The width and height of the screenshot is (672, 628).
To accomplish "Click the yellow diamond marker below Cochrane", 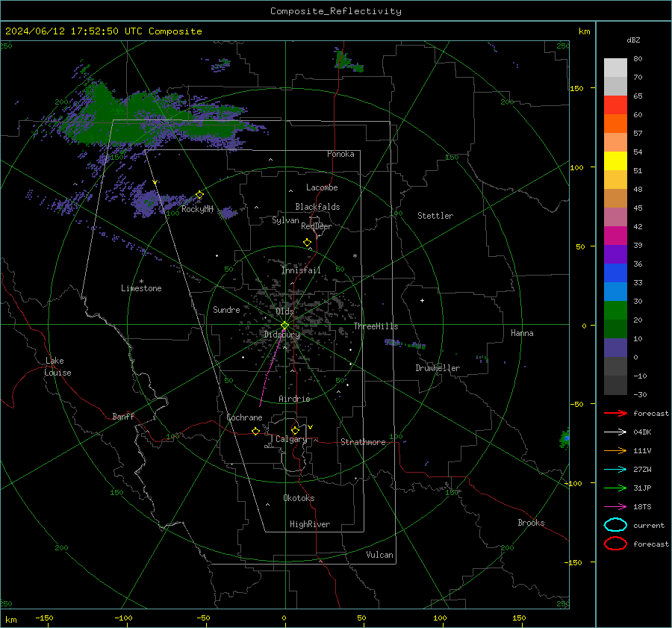I will click(255, 431).
